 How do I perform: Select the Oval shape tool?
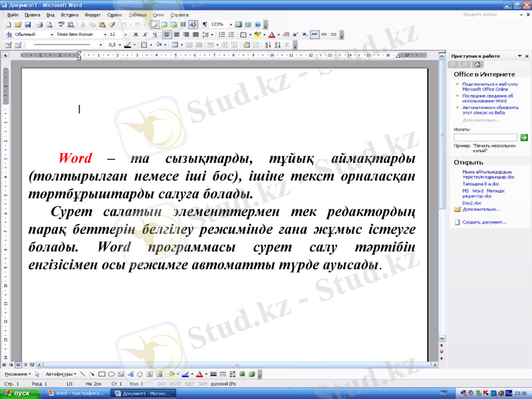tap(110, 373)
